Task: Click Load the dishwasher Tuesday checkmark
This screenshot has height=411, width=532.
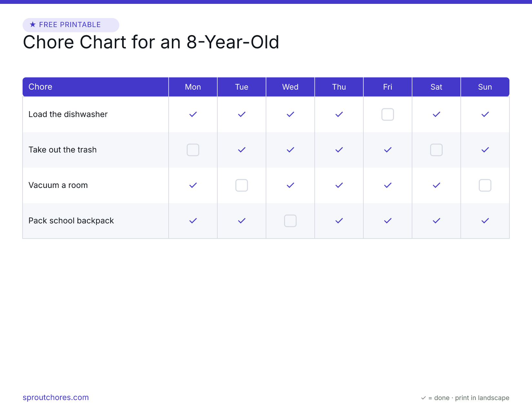Action: [241, 114]
